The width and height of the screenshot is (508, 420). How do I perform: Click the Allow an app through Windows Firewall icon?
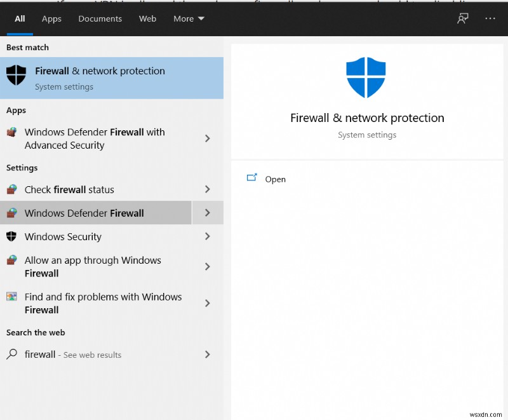pos(11,261)
